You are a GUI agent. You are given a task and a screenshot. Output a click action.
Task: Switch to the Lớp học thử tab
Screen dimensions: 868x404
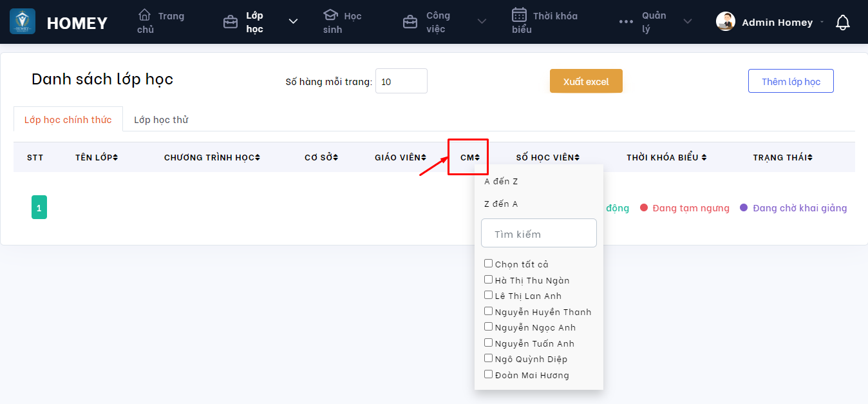161,120
